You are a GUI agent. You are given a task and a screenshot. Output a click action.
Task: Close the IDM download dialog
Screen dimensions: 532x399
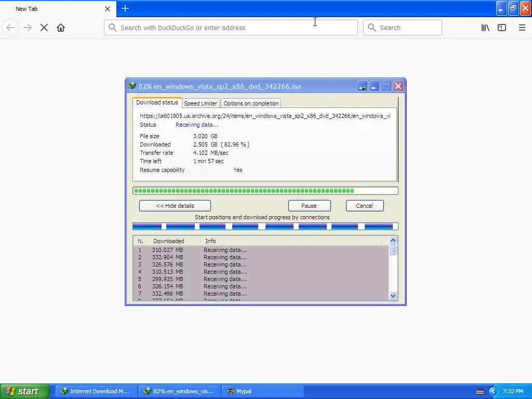[x=398, y=86]
